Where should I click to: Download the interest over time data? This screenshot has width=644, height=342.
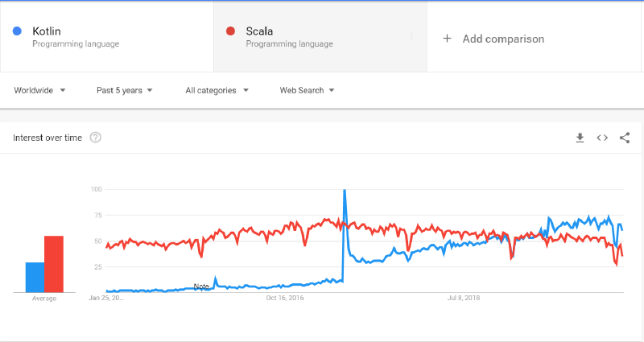point(580,138)
